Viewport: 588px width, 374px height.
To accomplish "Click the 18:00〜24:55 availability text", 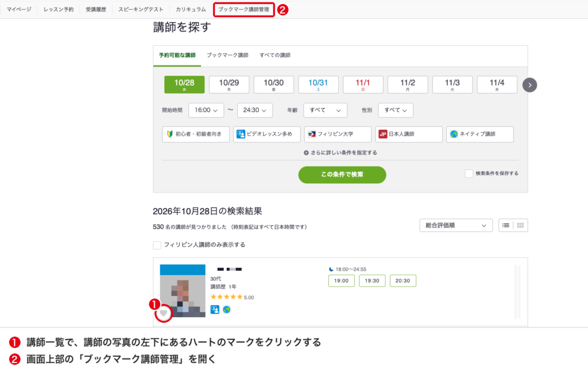I will [x=351, y=269].
